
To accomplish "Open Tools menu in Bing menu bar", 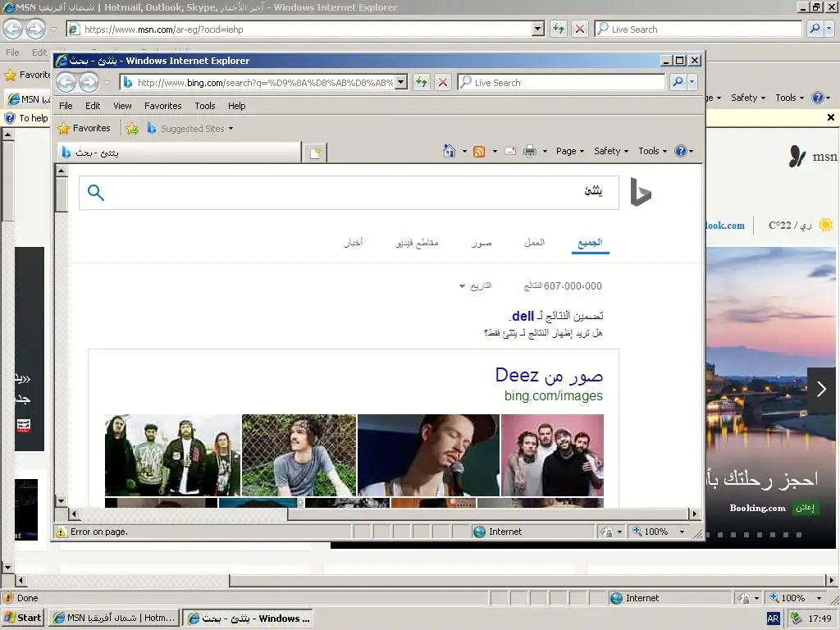I will (x=204, y=106).
